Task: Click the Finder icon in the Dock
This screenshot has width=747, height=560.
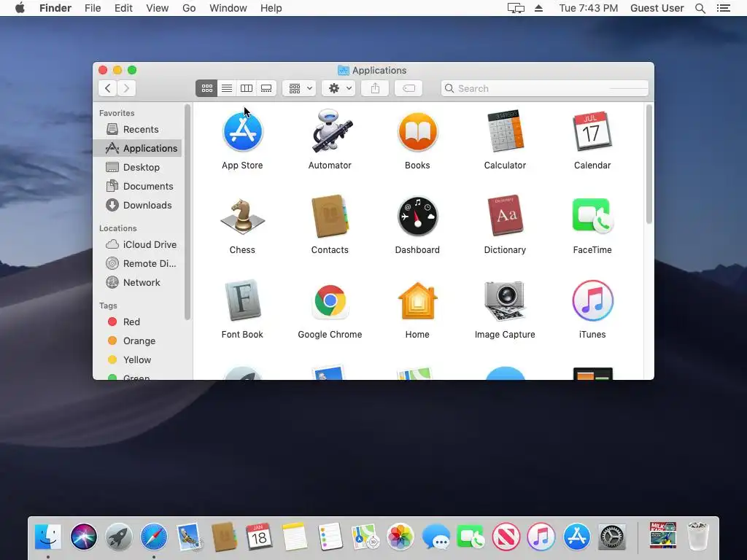Action: (48, 537)
